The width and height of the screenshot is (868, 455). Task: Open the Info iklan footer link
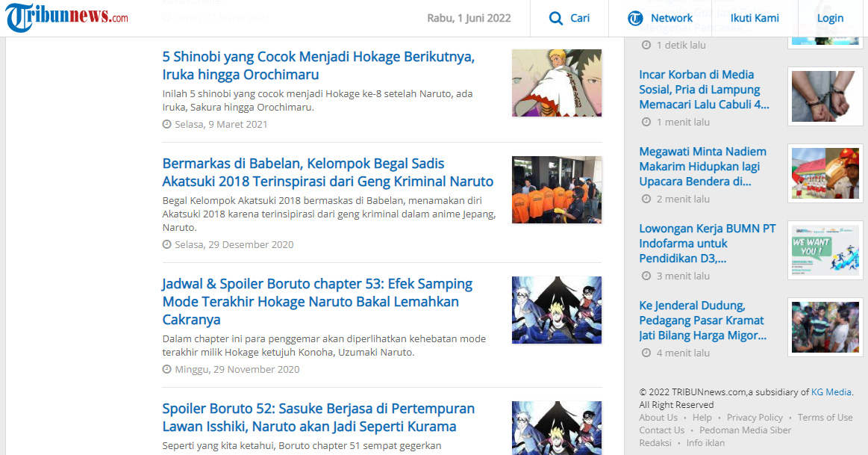(x=705, y=443)
